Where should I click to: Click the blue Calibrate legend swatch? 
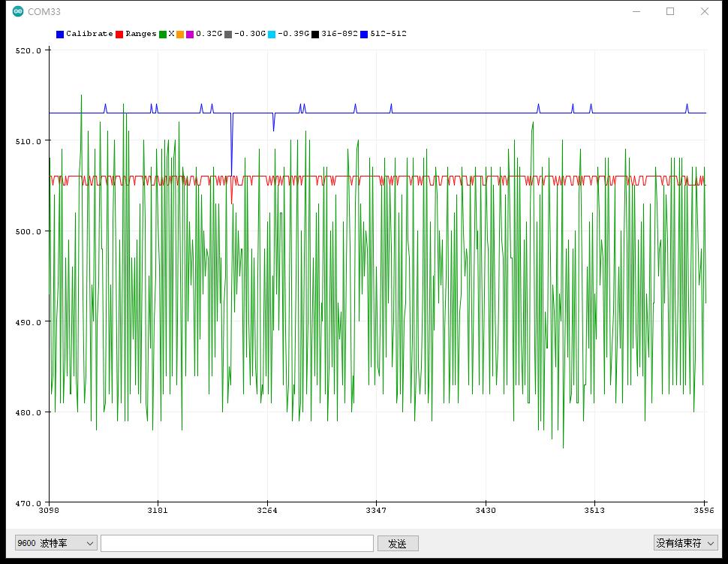click(x=60, y=35)
